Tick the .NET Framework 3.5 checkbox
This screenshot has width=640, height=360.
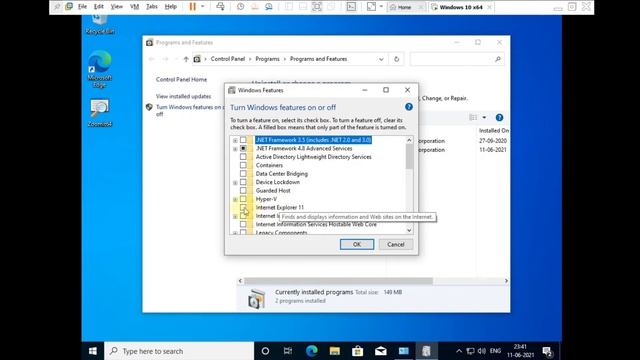click(x=243, y=140)
